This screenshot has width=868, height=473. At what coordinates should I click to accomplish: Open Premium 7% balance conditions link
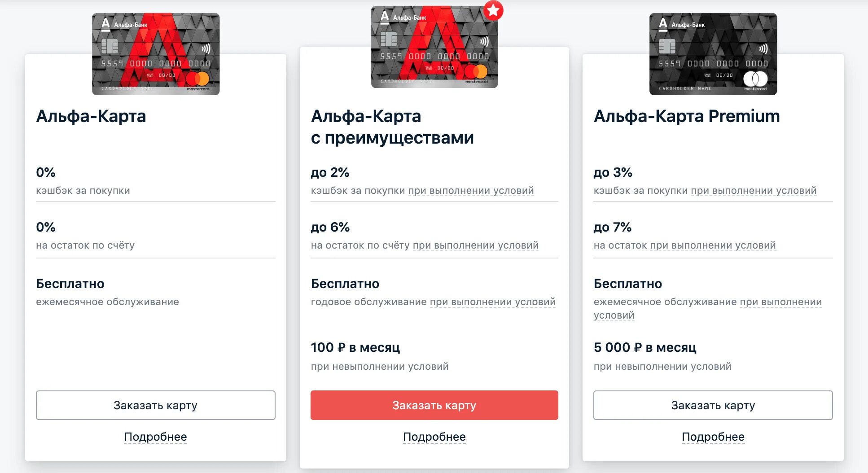pos(713,245)
